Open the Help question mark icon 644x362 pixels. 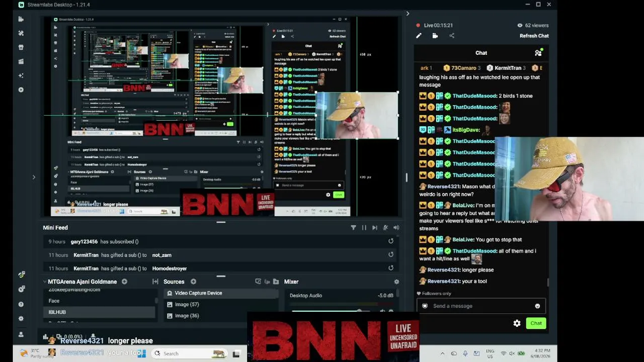coord(21,304)
